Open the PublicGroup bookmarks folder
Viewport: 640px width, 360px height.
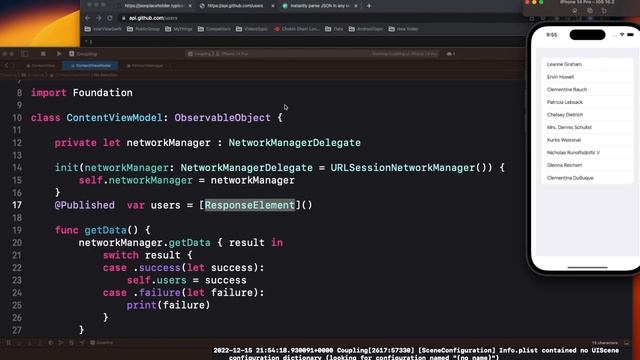tap(143, 29)
